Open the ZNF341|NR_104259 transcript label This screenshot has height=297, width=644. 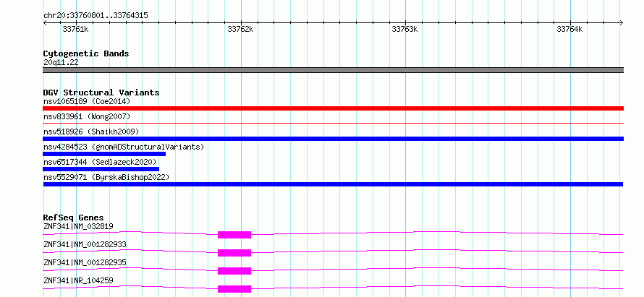pyautogui.click(x=78, y=280)
